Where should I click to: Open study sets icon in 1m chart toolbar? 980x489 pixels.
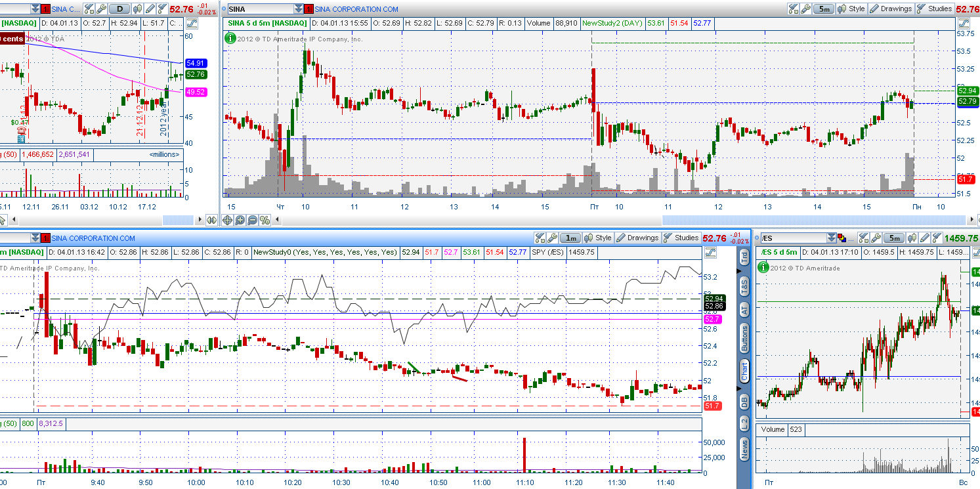click(540, 238)
